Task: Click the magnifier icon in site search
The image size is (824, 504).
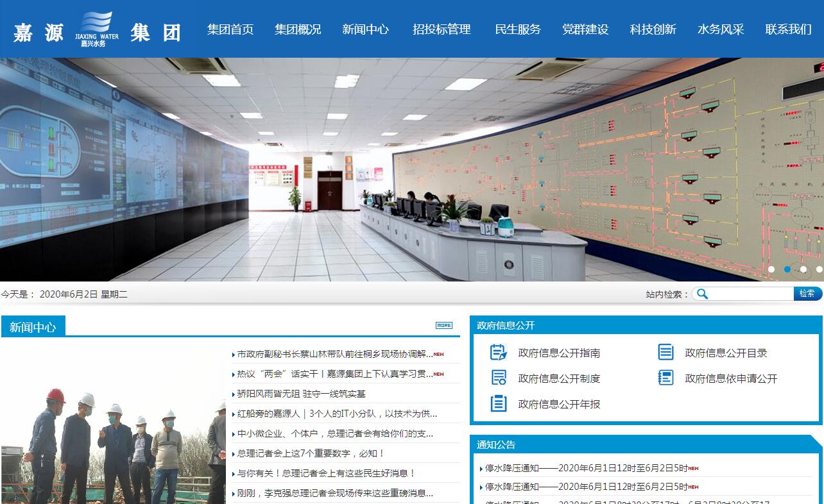Action: click(703, 294)
